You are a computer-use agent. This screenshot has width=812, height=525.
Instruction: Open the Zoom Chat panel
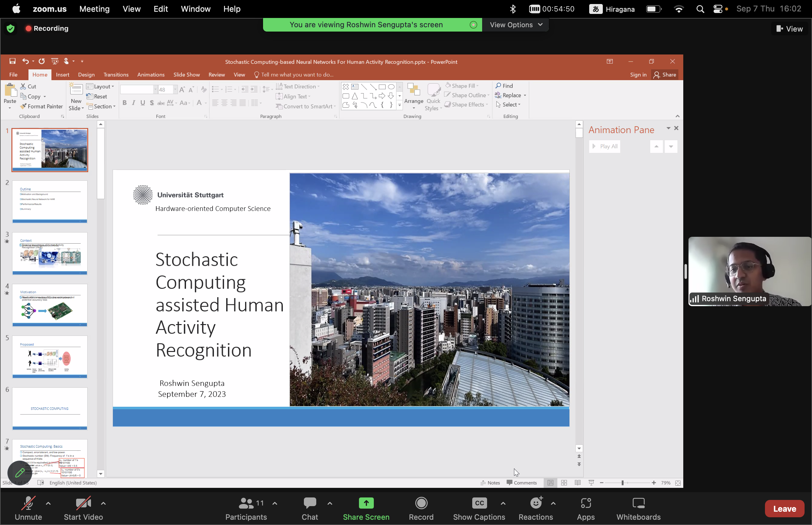pos(309,509)
